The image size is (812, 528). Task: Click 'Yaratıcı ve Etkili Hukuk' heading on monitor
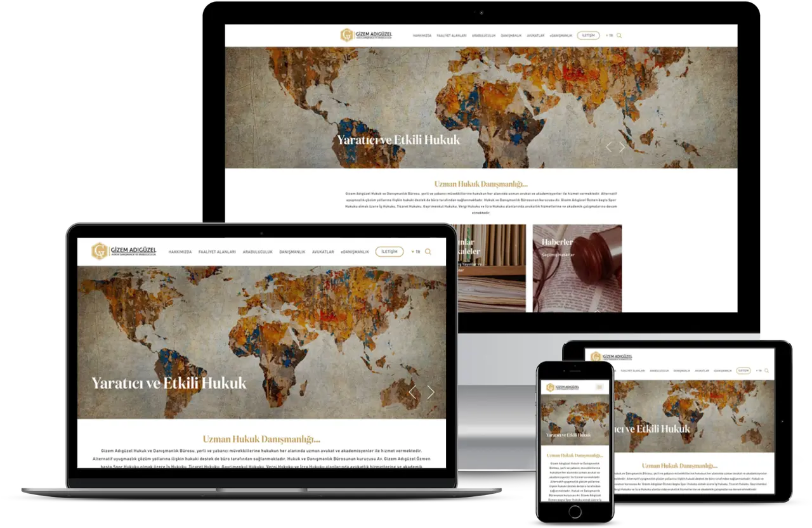pos(398,139)
